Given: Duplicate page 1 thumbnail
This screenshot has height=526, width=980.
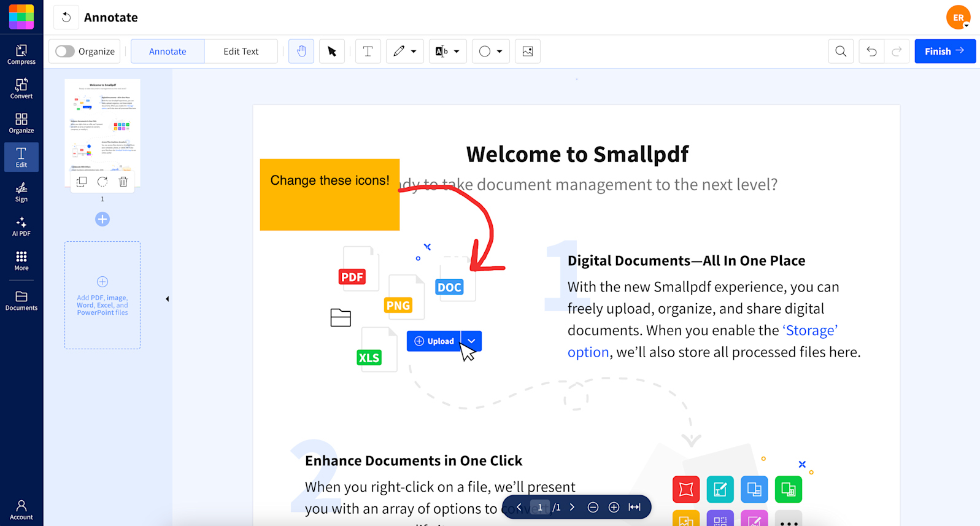Looking at the screenshot, I should pos(82,182).
